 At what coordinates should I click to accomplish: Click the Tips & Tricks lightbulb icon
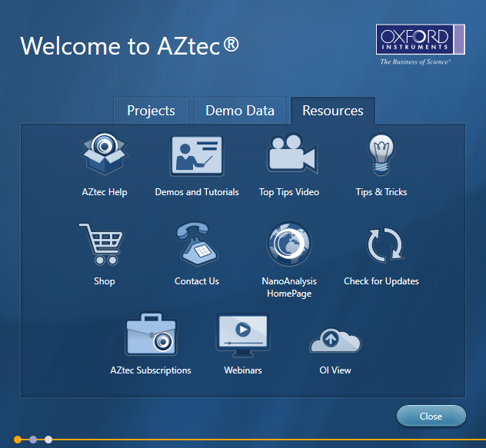381,156
